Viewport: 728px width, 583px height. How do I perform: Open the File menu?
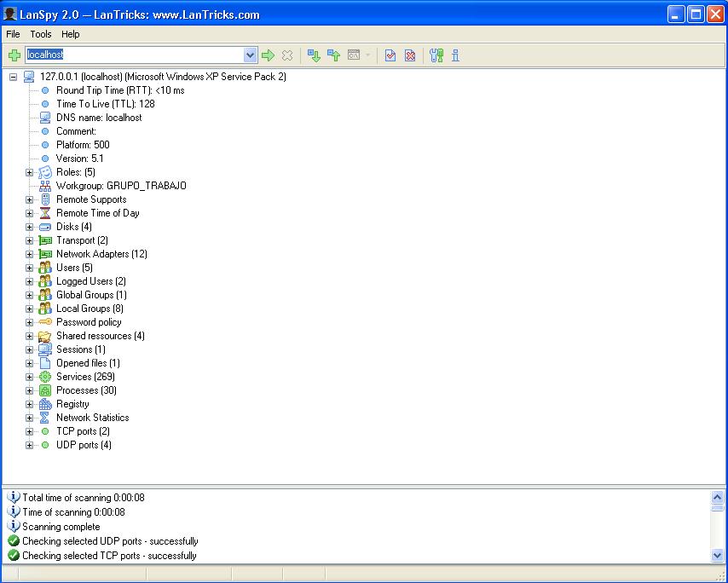point(13,34)
